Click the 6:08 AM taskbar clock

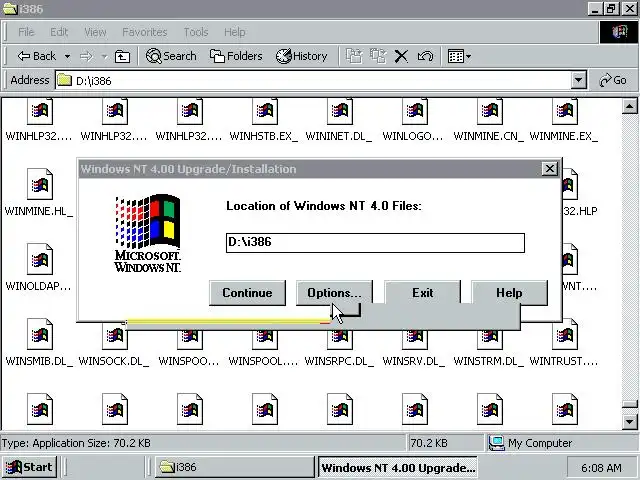tap(601, 468)
